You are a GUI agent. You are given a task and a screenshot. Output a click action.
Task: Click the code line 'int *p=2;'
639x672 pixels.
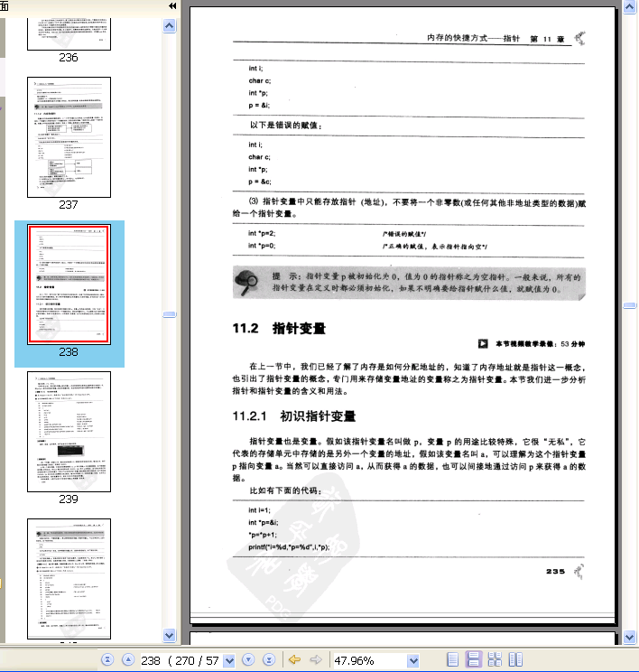tap(262, 234)
